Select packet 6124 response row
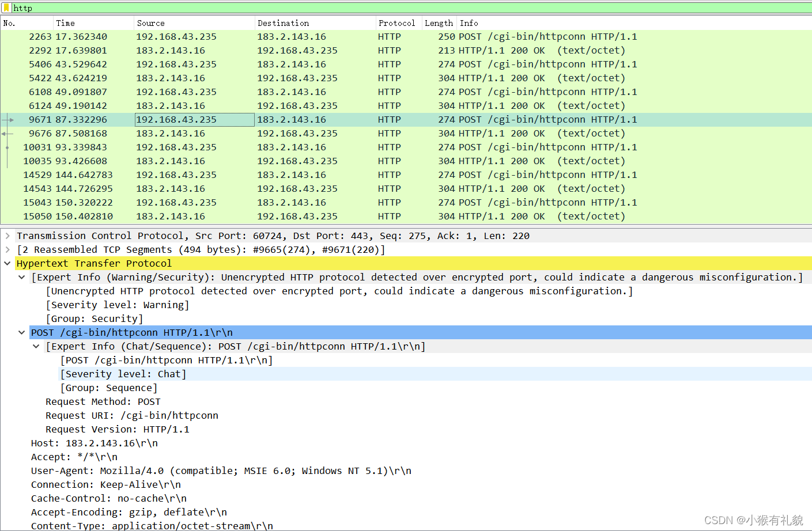Screen dimensions: 812x531 tap(406, 106)
